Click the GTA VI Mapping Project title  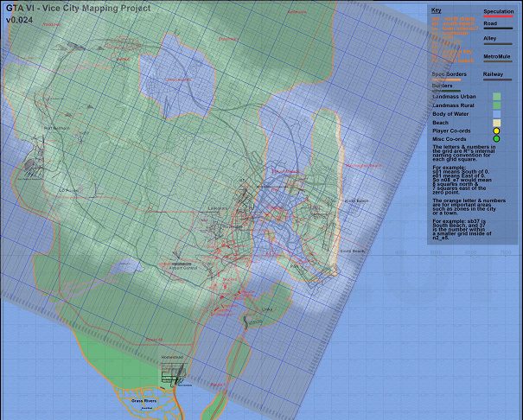(x=77, y=8)
